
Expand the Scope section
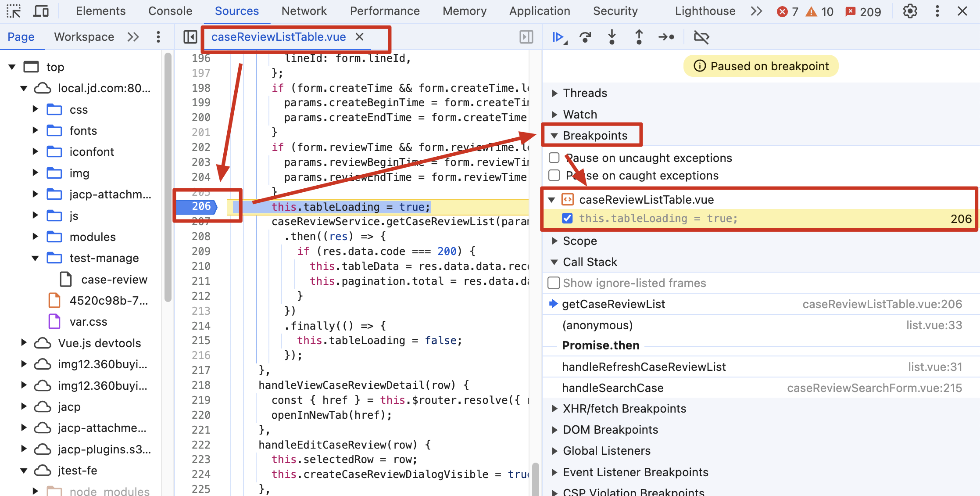[x=579, y=241]
